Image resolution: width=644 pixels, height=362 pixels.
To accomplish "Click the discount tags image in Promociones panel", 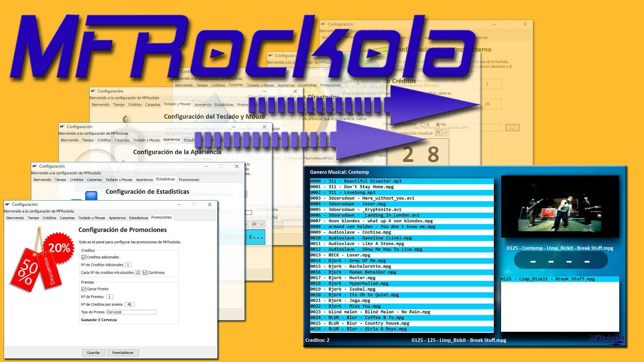I will point(43,260).
